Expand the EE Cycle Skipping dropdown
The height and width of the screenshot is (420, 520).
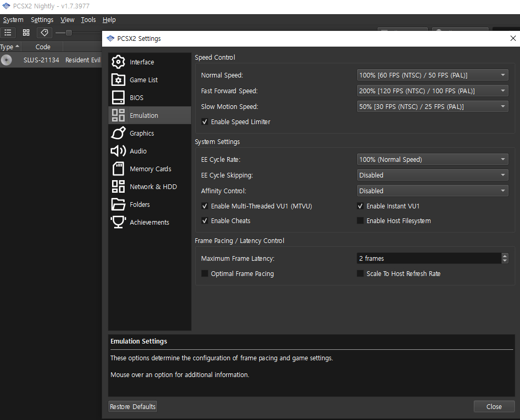(433, 175)
